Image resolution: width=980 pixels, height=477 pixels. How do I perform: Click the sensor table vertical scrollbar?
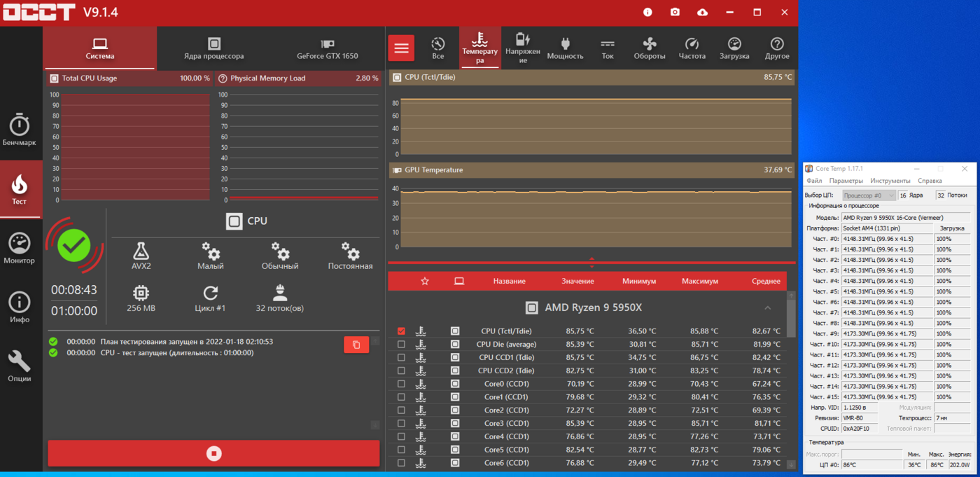pos(791,380)
